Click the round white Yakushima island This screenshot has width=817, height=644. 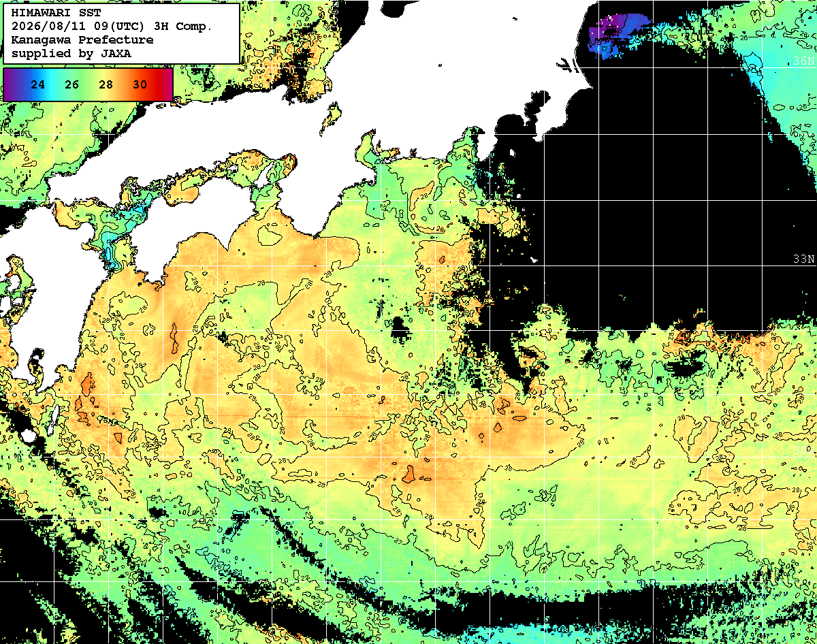click(27, 435)
